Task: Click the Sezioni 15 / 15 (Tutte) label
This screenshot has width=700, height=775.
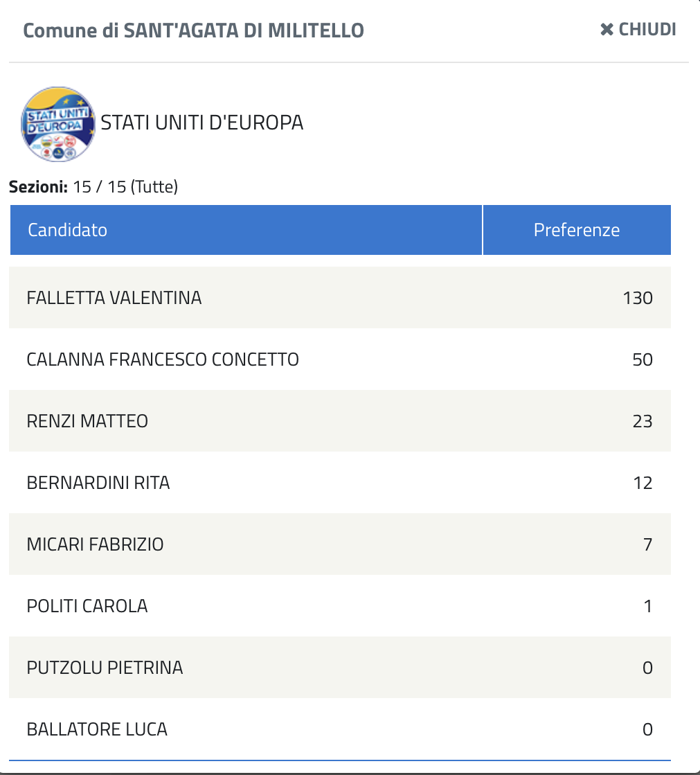Action: click(93, 187)
